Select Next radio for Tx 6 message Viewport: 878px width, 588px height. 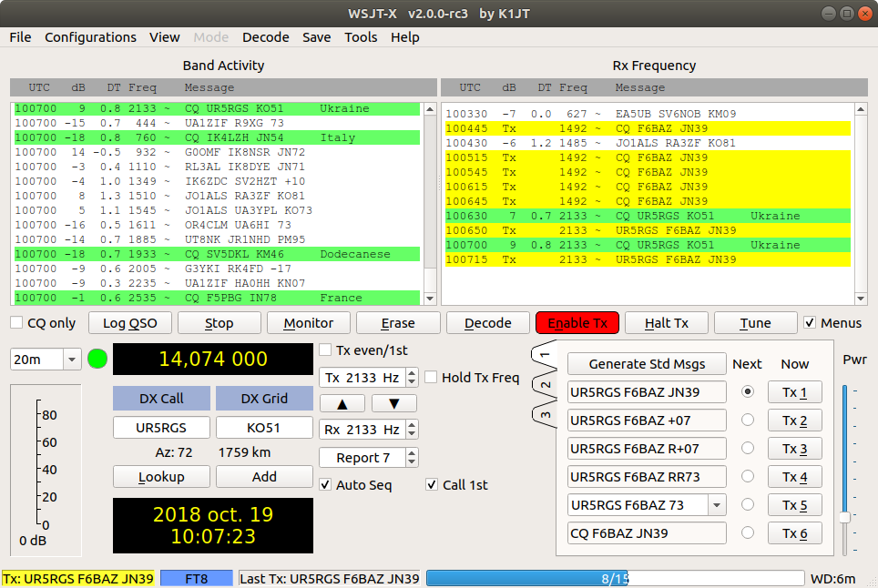coord(748,532)
